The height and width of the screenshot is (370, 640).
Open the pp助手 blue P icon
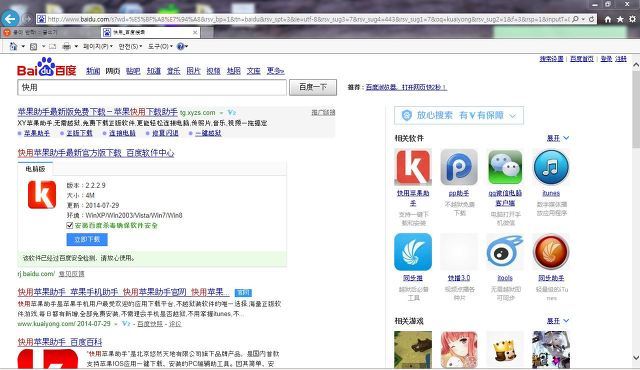[x=459, y=167]
